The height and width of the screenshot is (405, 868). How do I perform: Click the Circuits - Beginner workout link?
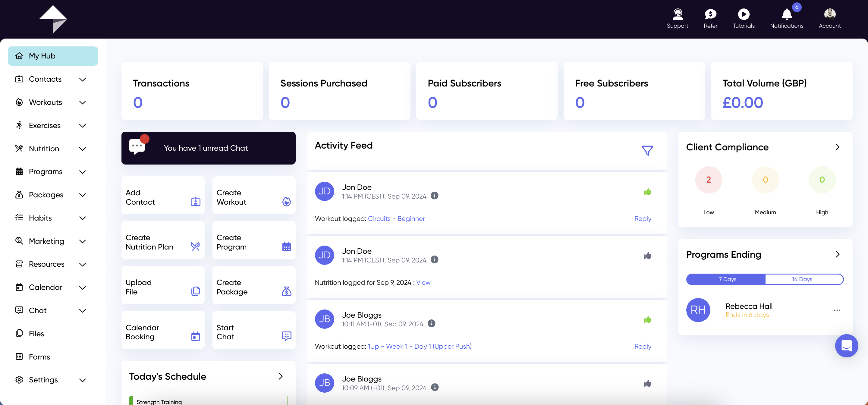396,219
